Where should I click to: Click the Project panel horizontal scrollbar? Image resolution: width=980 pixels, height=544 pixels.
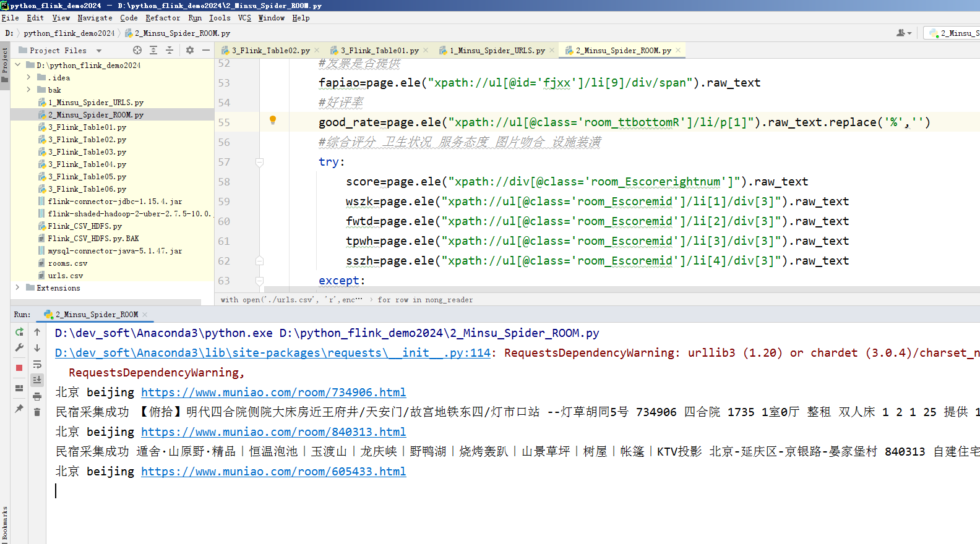tap(105, 302)
